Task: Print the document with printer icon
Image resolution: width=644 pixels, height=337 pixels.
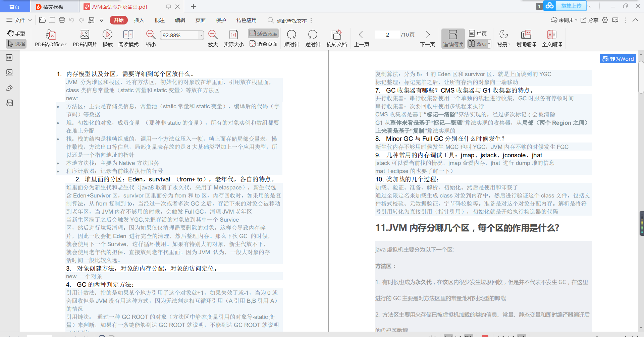Action: [x=62, y=20]
